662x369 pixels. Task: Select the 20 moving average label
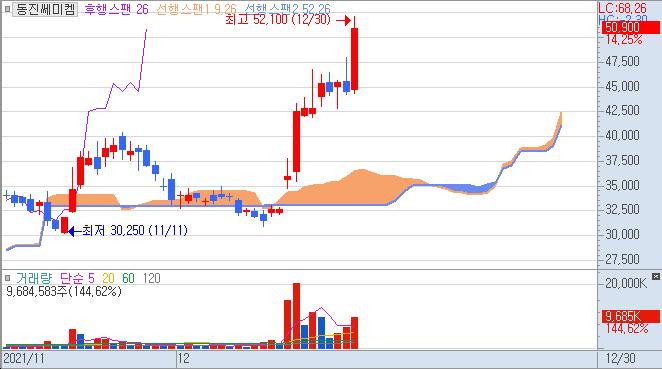[x=109, y=278]
